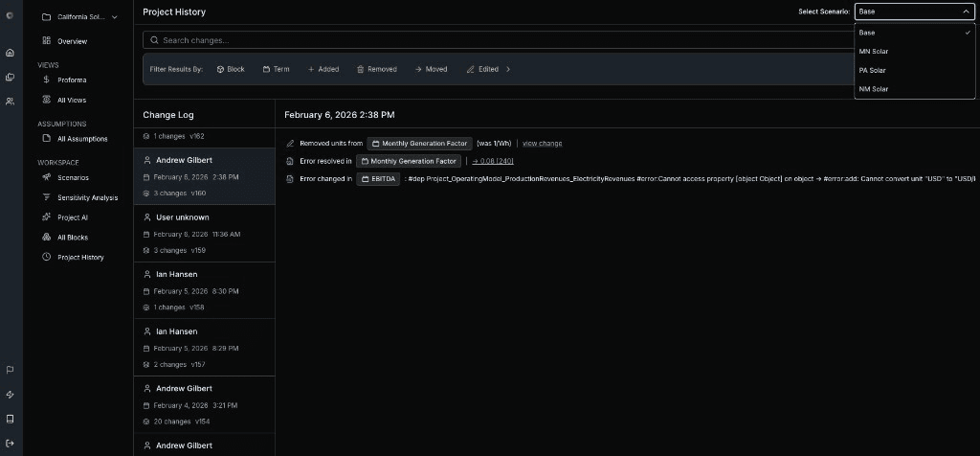The height and width of the screenshot is (456, 980).
Task: Filter results by Moved
Action: click(432, 69)
